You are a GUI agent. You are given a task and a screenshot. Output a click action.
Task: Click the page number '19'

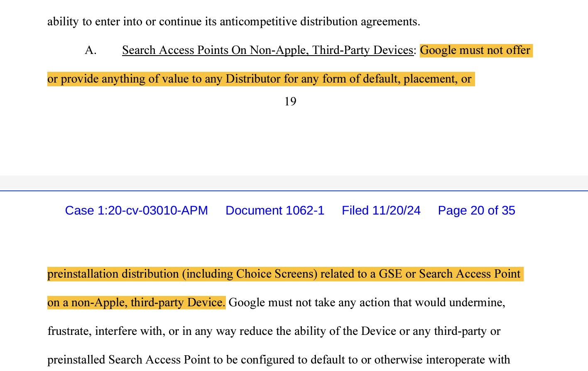291,101
